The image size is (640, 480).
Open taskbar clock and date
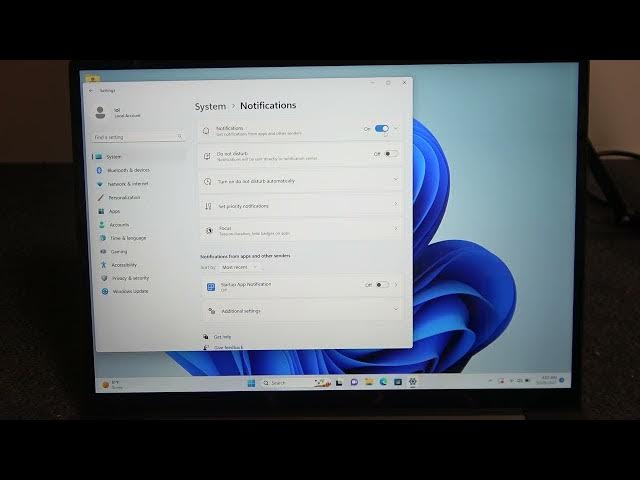click(549, 380)
